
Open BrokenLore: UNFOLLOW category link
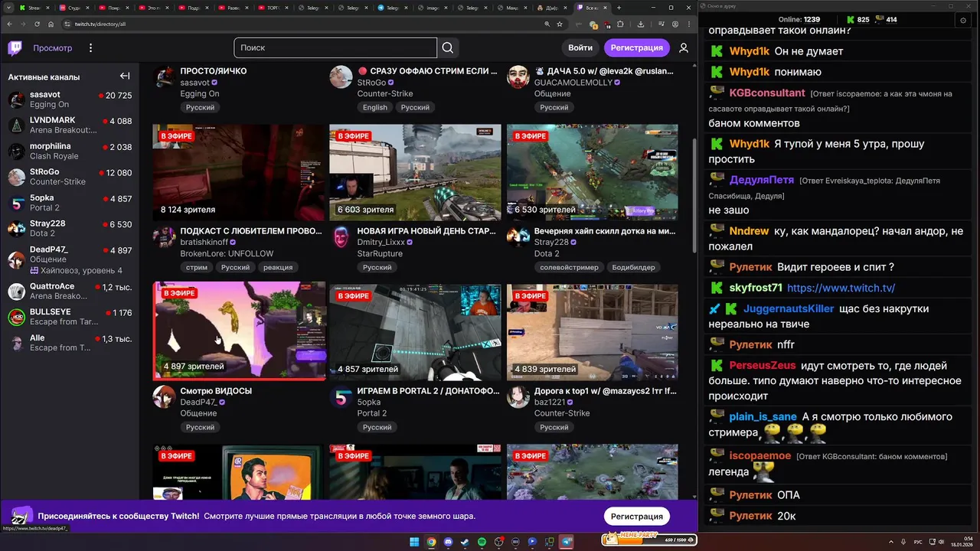click(227, 253)
